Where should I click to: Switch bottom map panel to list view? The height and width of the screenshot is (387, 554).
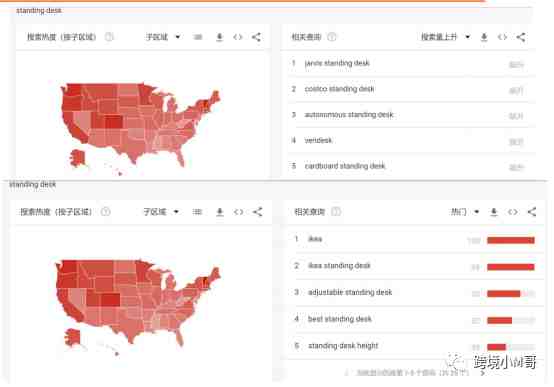tap(197, 212)
